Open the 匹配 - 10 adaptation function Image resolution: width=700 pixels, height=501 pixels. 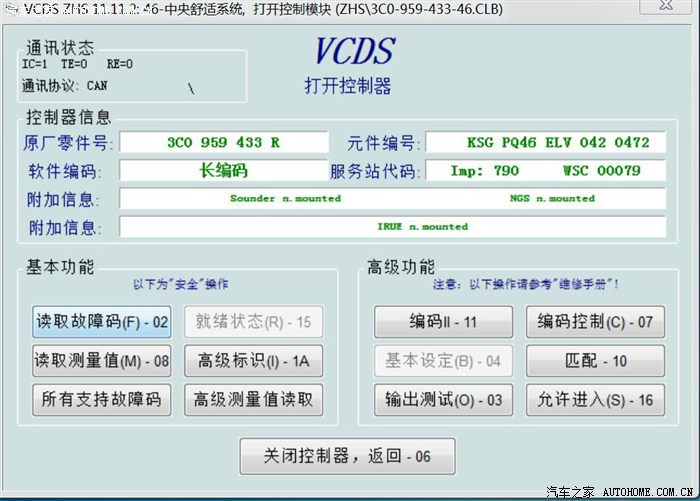click(595, 361)
